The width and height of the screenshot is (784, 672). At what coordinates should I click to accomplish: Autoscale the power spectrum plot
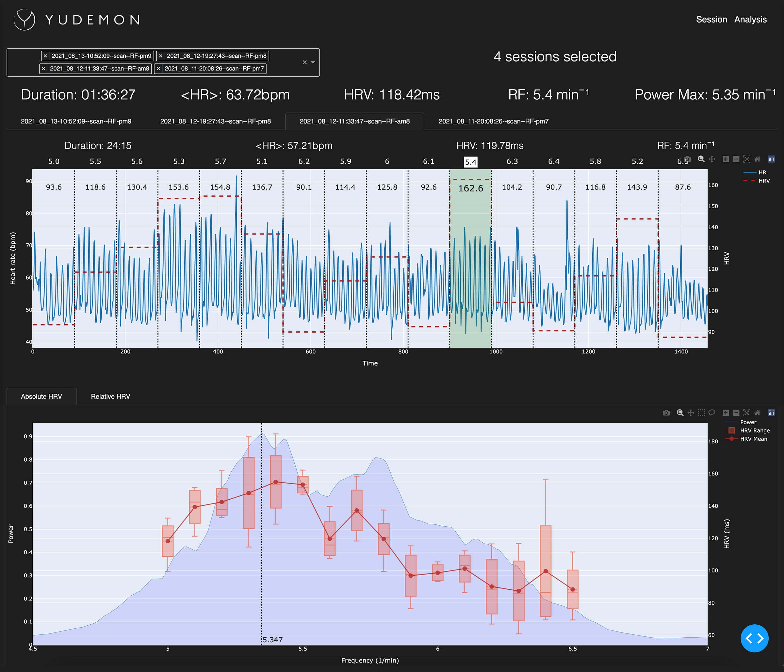746,413
